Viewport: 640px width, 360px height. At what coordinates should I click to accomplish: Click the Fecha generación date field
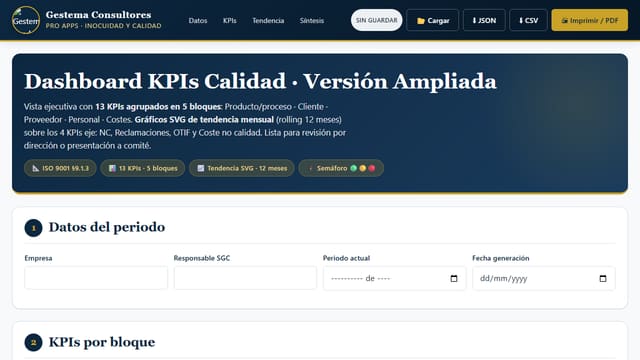[544, 278]
